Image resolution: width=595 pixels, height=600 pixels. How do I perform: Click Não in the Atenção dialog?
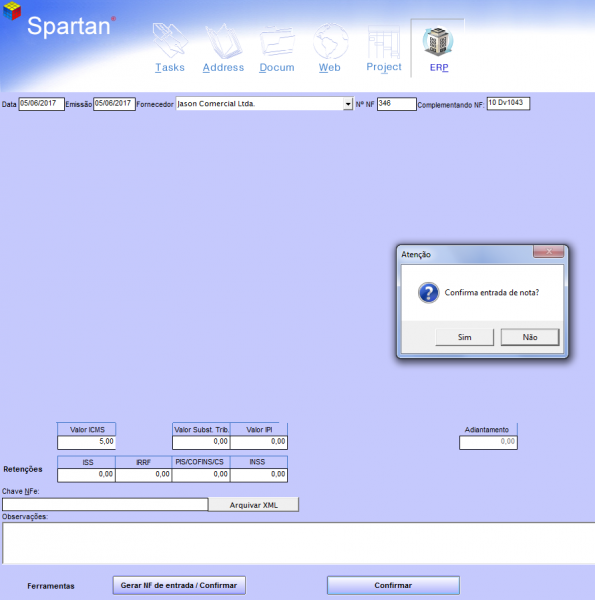[530, 337]
